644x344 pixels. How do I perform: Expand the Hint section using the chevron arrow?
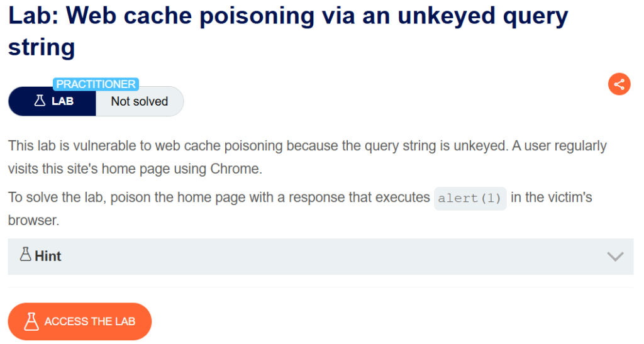tap(615, 256)
